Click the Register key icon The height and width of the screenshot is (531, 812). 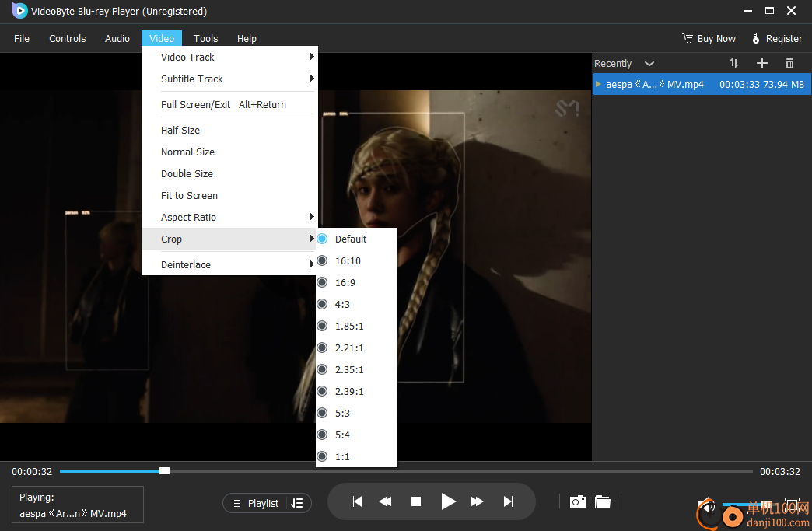pos(756,38)
